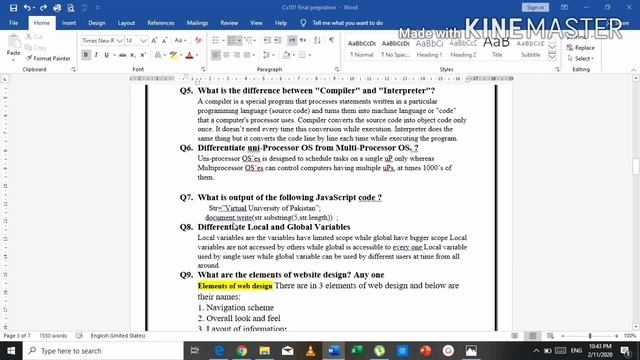Switch to the Insert tab

click(69, 23)
